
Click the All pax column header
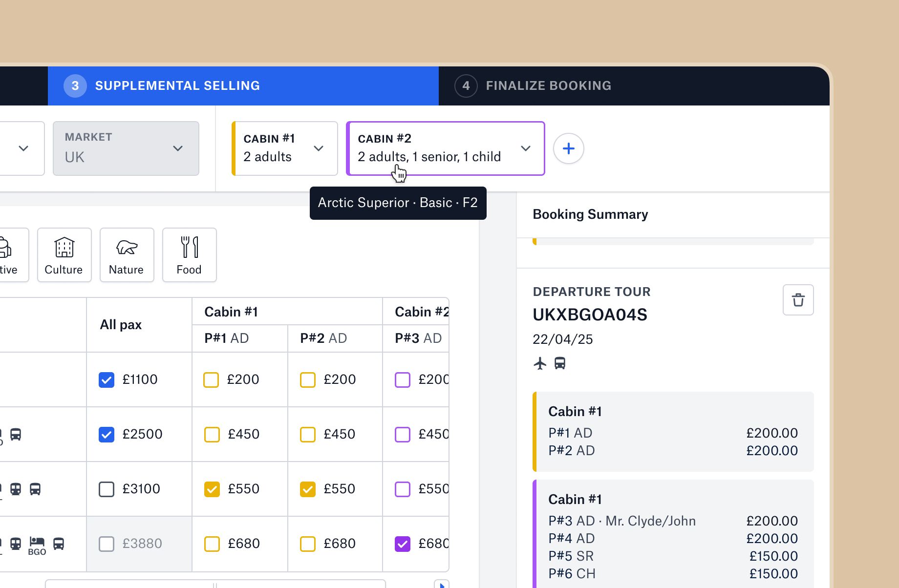[139, 325]
